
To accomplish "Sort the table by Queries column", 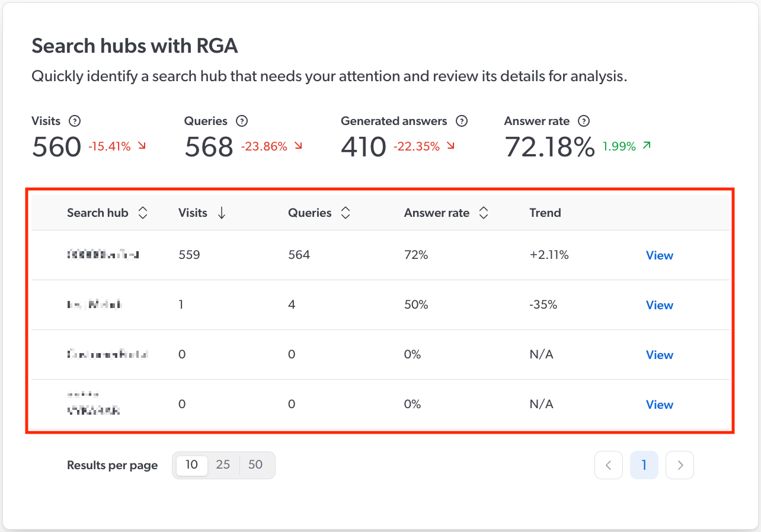I will tap(345, 212).
